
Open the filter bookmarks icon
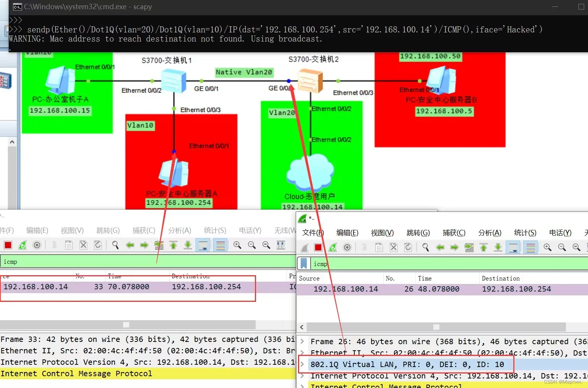304,263
